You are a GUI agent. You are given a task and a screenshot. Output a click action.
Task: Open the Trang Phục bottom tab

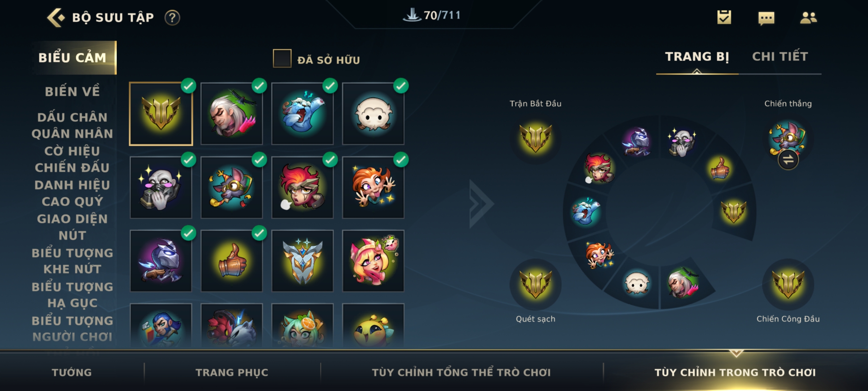click(x=232, y=372)
